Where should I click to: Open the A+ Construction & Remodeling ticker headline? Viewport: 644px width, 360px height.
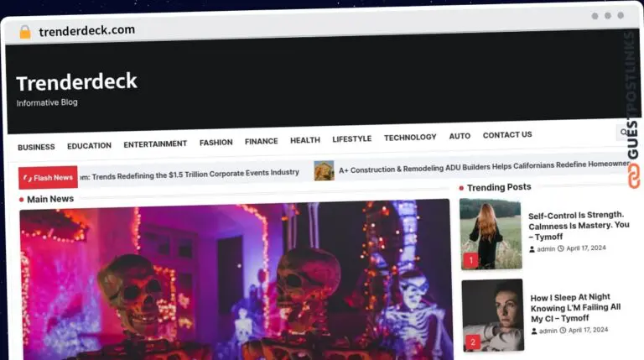coord(483,166)
